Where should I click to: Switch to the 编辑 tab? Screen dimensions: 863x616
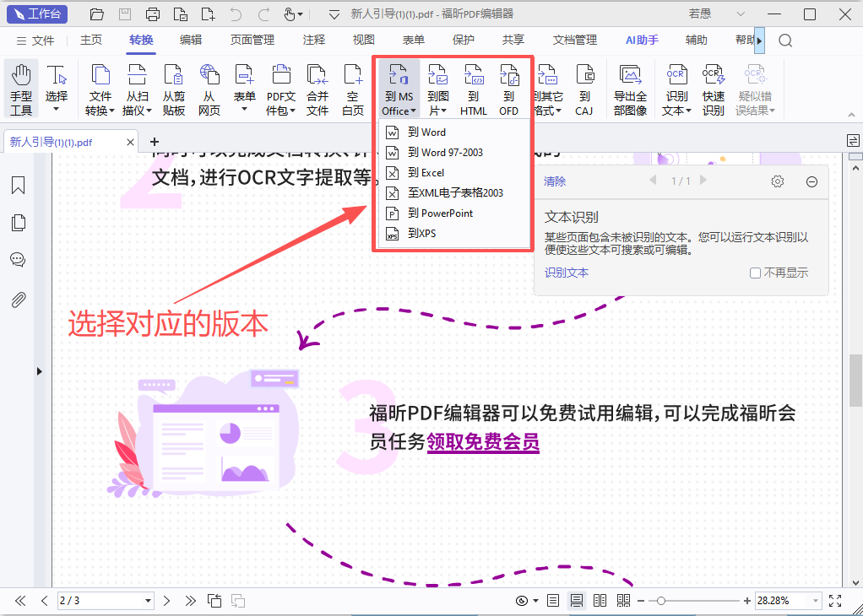pyautogui.click(x=191, y=40)
